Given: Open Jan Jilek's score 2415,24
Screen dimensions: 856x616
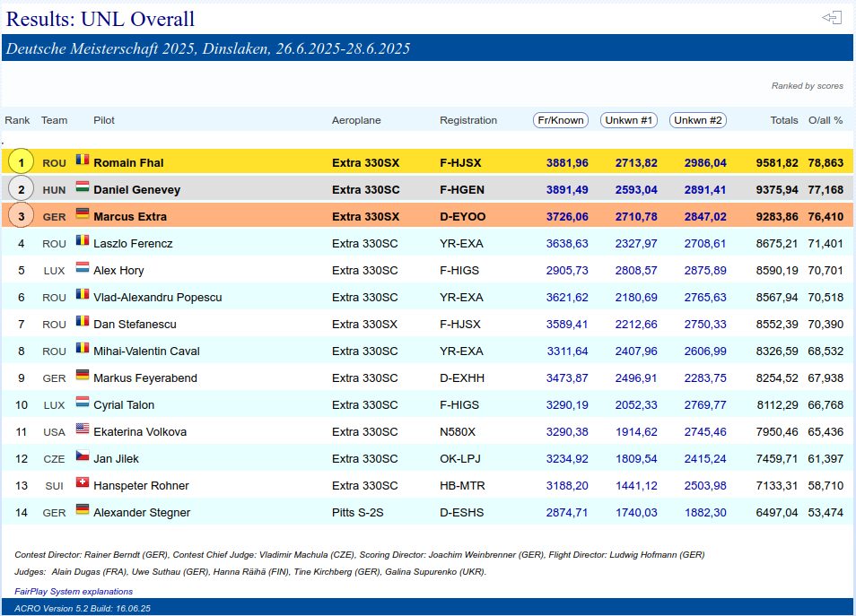Looking at the screenshot, I should pos(705,459).
